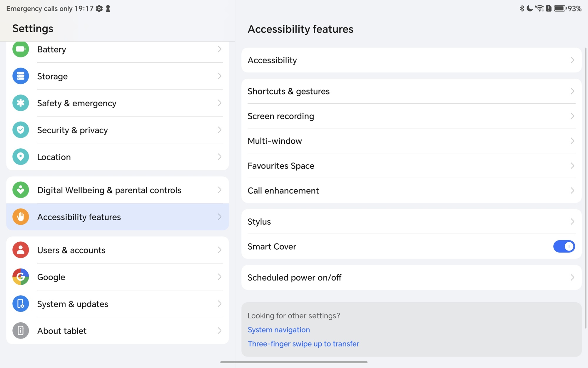The width and height of the screenshot is (588, 368).
Task: Select the Security & privacy shield icon
Action: (21, 130)
